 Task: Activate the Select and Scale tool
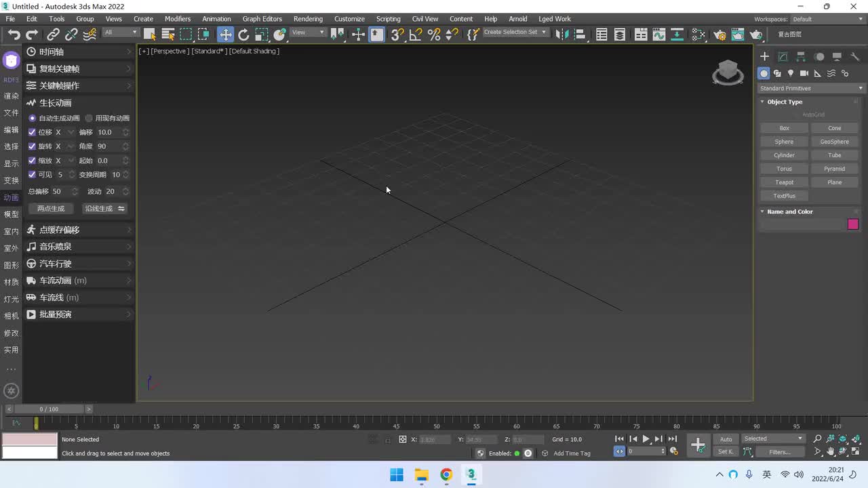point(261,35)
